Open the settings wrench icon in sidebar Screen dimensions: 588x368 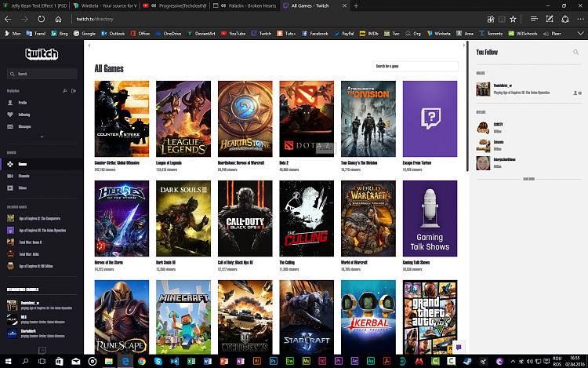click(x=65, y=91)
